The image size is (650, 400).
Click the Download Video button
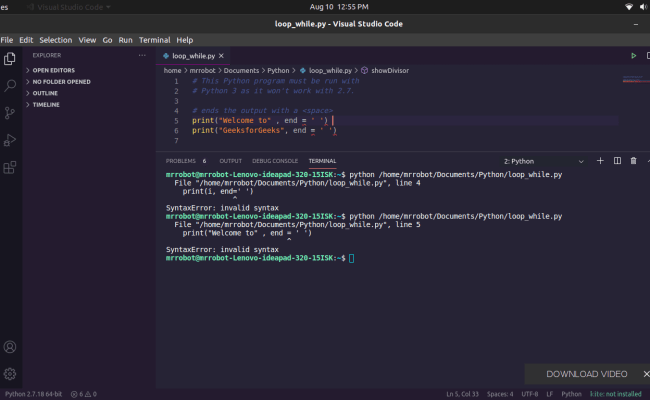coord(586,374)
